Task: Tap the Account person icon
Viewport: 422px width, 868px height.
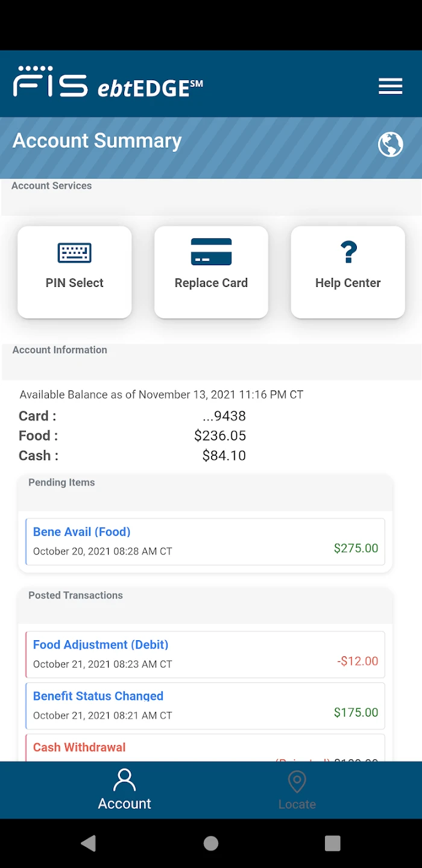Action: pyautogui.click(x=124, y=780)
